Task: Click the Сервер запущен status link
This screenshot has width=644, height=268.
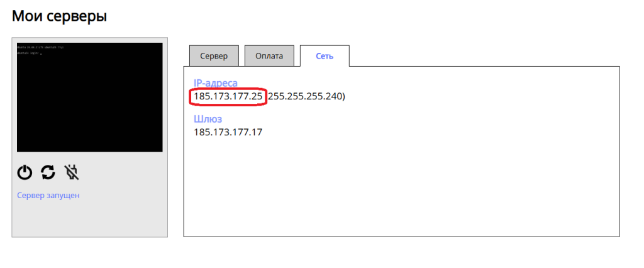Action: [48, 195]
